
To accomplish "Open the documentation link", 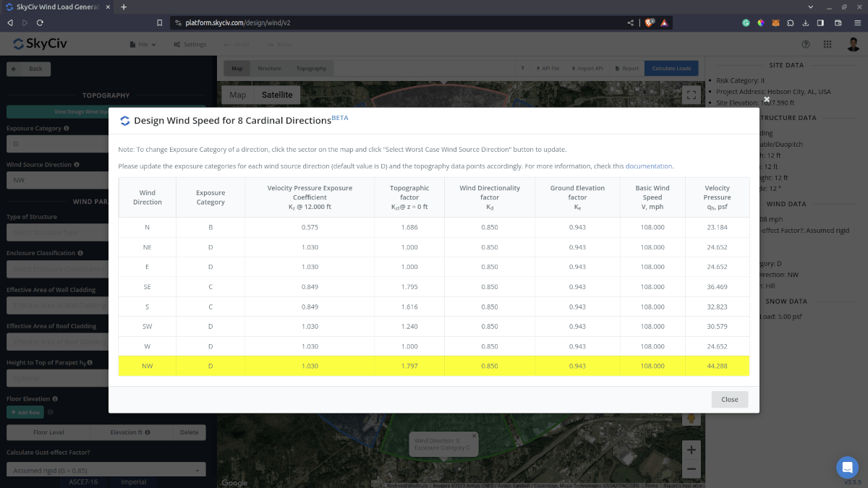I will point(648,166).
